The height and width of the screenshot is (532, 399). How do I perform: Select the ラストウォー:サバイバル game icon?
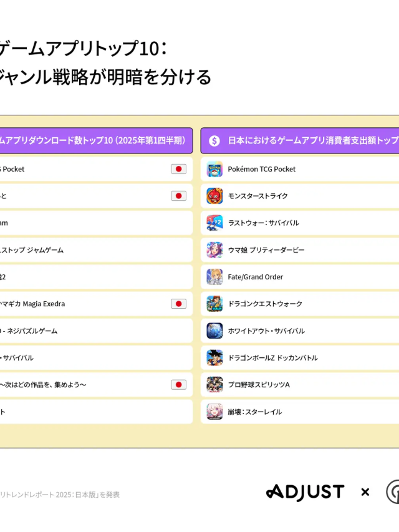[x=214, y=223]
